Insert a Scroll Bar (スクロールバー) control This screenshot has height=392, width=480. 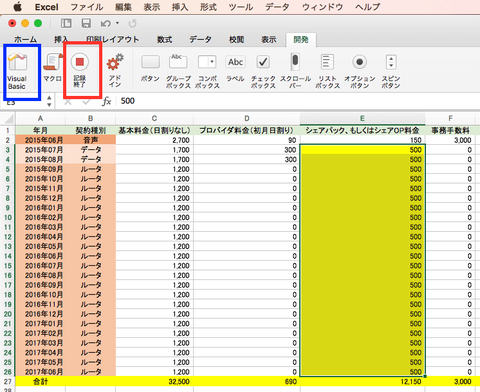[x=295, y=71]
